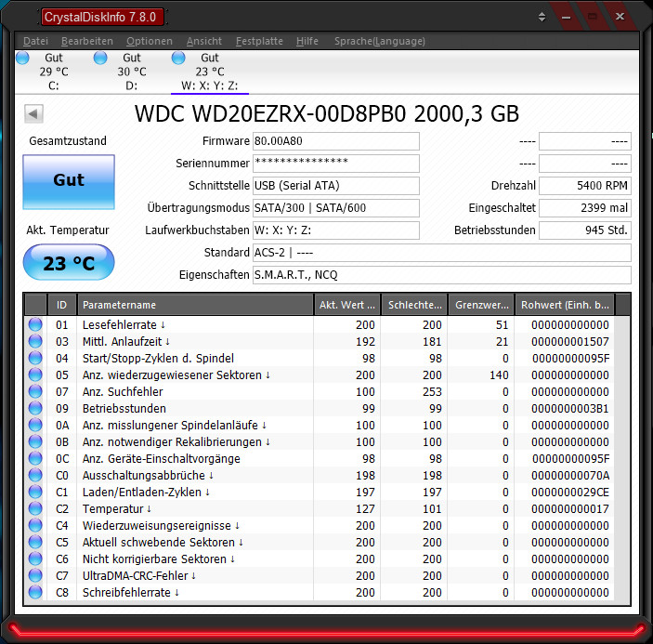The height and width of the screenshot is (644, 653).
Task: Click the Eigenschaften field S.M.A.R.T., NCQ
Action: pos(442,275)
